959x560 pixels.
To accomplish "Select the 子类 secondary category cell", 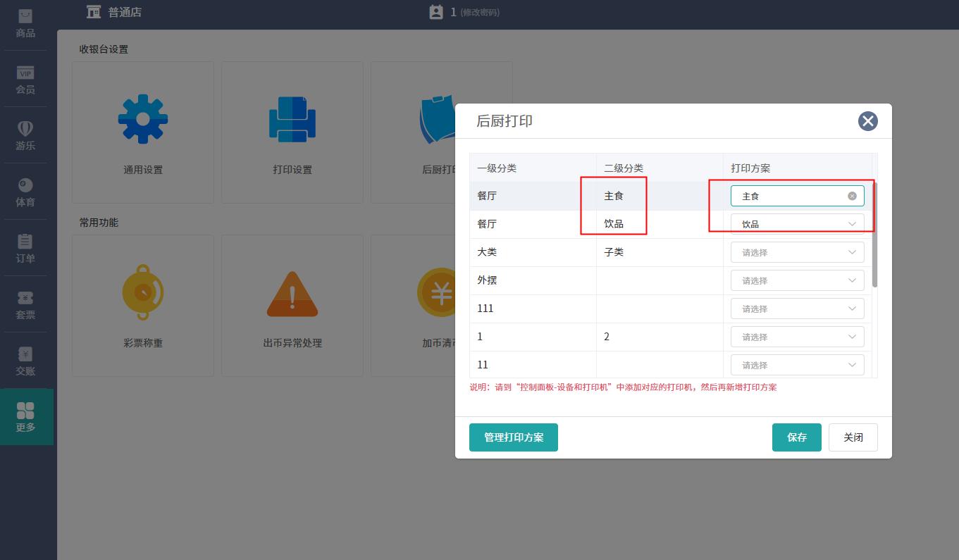I will 660,252.
